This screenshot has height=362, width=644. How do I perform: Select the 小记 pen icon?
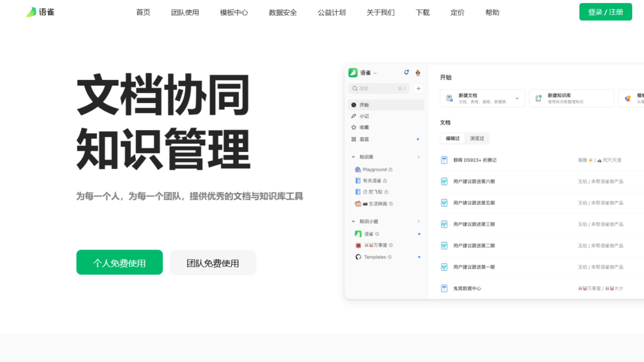[354, 116]
